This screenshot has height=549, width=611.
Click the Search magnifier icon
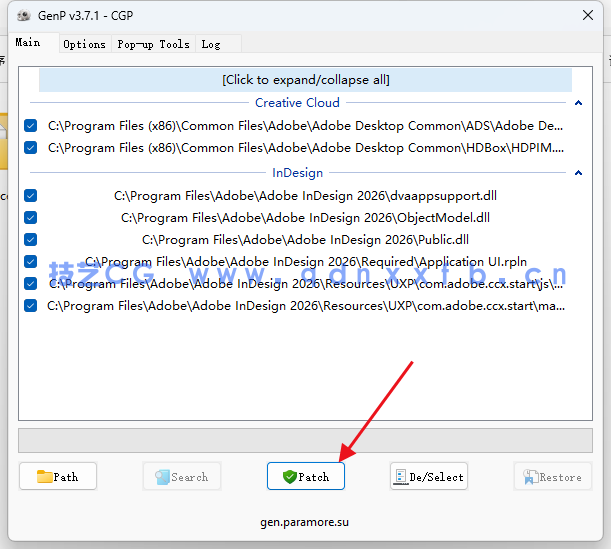point(161,477)
